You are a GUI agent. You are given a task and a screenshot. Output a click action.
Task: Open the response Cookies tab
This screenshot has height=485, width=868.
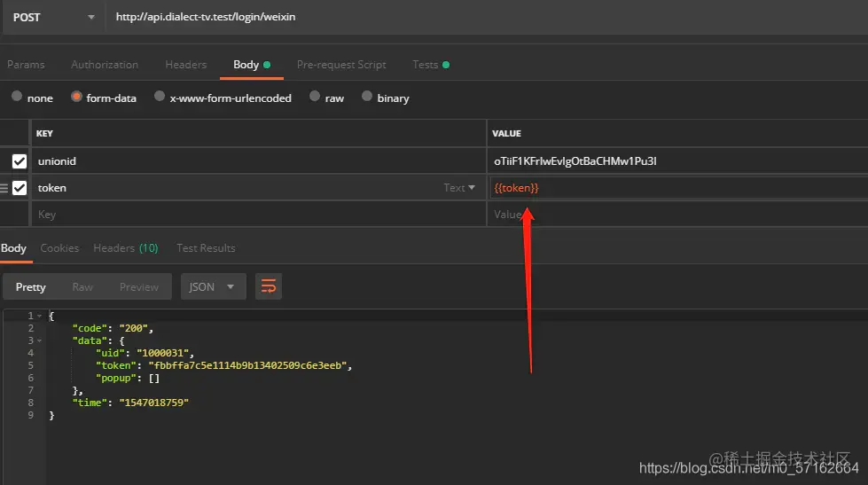coord(59,248)
